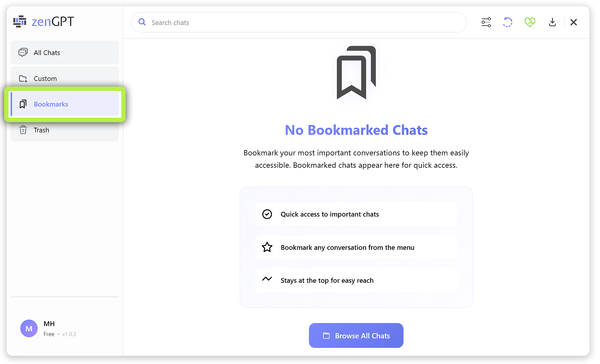Click Quick access to important chats row
The height and width of the screenshot is (364, 600).
coord(356,214)
